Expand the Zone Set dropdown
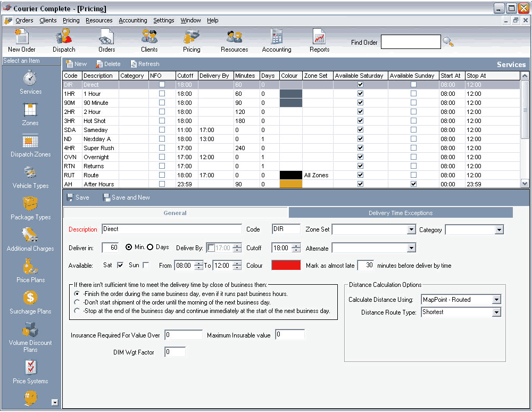Screen dimensions: 532x412 click(411, 230)
